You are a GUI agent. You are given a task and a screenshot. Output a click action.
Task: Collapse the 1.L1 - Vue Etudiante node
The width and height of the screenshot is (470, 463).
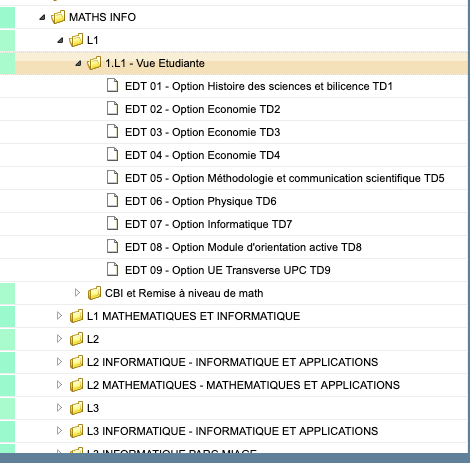click(x=78, y=63)
